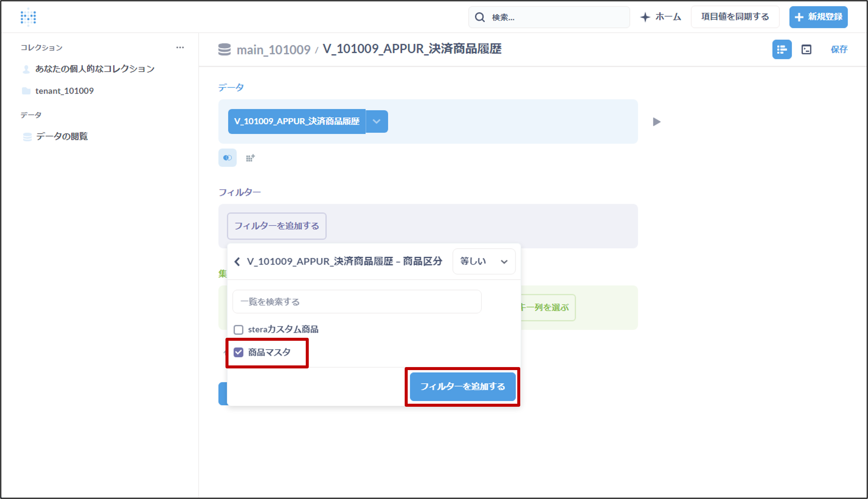Click the join data icon
868x499 pixels.
point(227,158)
